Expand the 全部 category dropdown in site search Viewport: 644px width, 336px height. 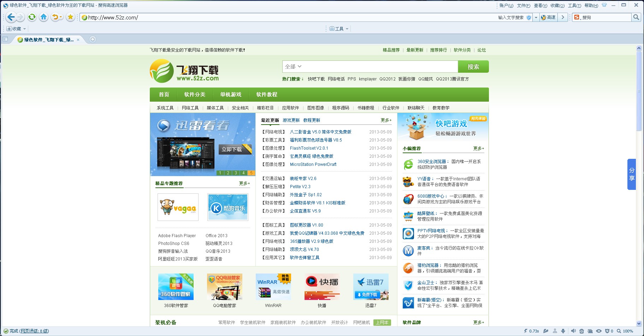tap(293, 66)
